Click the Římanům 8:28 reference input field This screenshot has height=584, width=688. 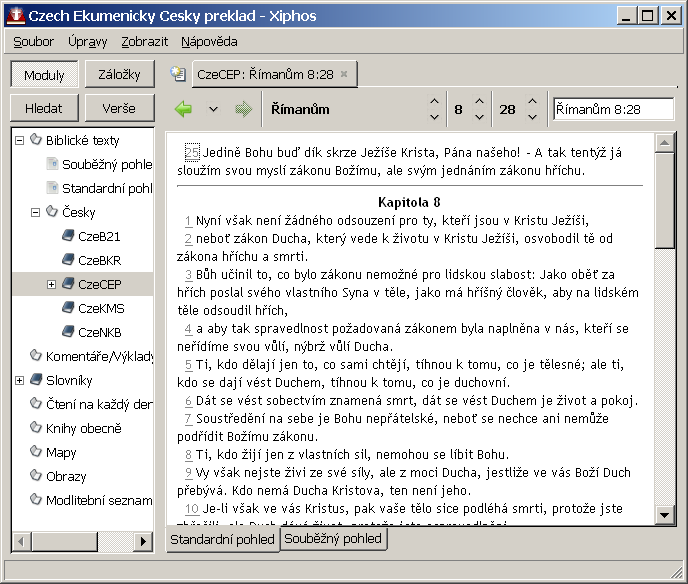coord(611,109)
